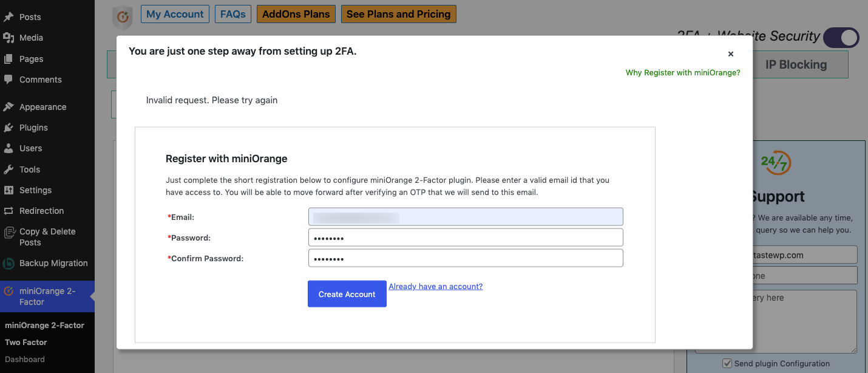Open the Plugins icon
This screenshot has width=868, height=373.
8,127
